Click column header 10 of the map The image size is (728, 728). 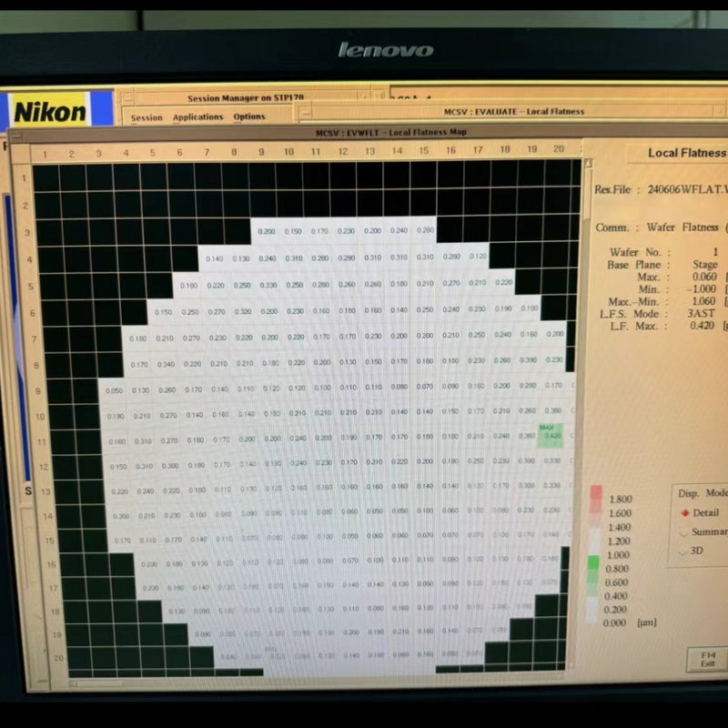pyautogui.click(x=288, y=150)
